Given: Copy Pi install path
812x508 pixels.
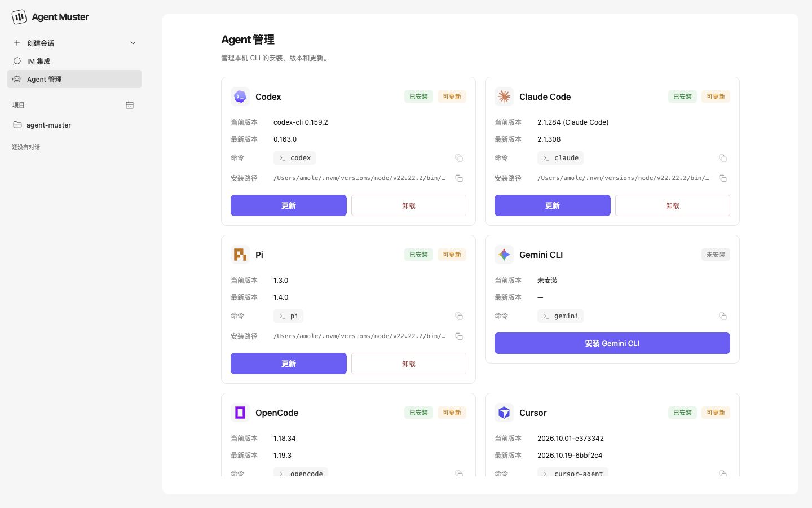Looking at the screenshot, I should click(459, 336).
